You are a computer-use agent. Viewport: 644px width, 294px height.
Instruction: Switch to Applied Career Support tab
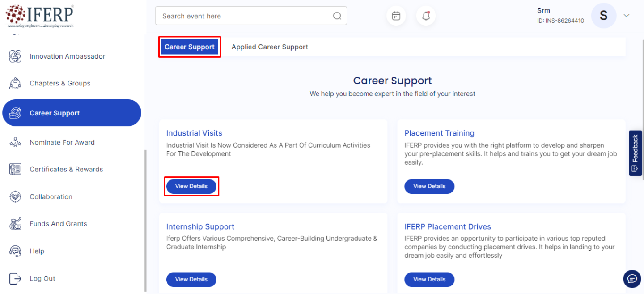[270, 47]
